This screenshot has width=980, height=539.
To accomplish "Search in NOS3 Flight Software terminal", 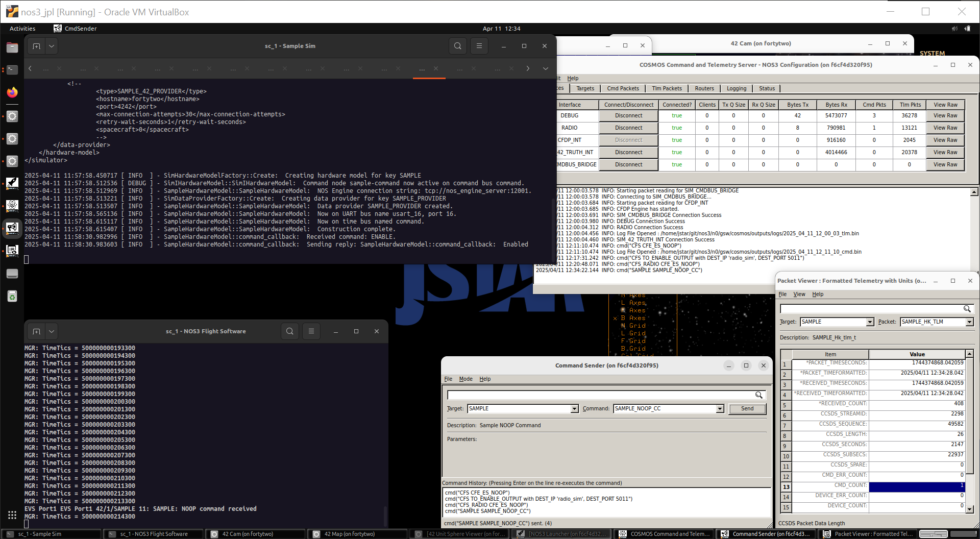I will tap(290, 331).
